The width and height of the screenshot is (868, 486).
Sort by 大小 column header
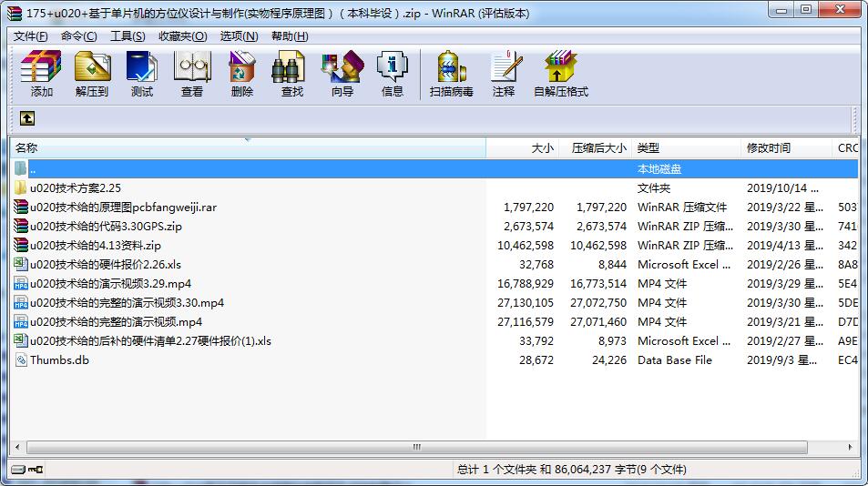[x=522, y=148]
